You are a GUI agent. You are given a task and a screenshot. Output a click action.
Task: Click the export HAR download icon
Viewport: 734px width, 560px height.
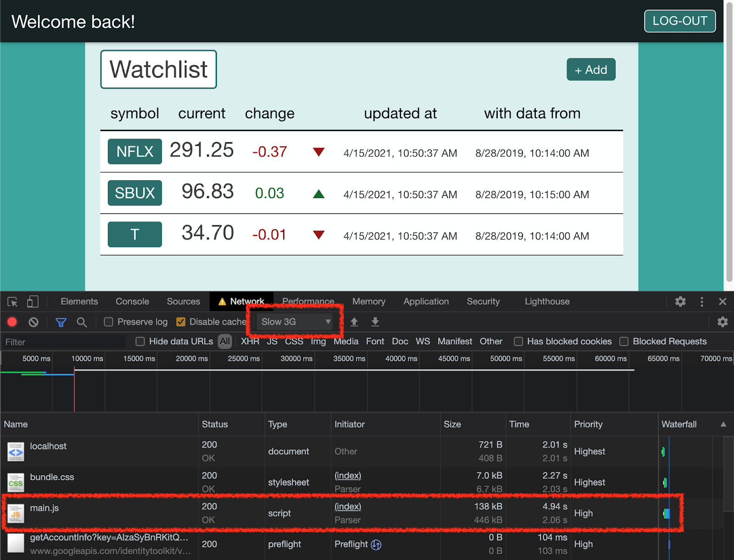375,322
